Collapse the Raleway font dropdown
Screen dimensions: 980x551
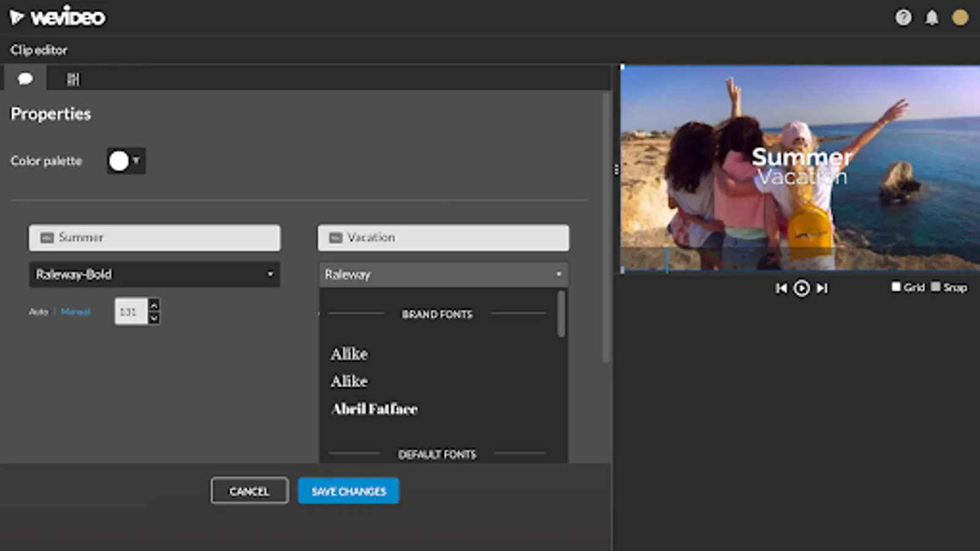[x=443, y=274]
